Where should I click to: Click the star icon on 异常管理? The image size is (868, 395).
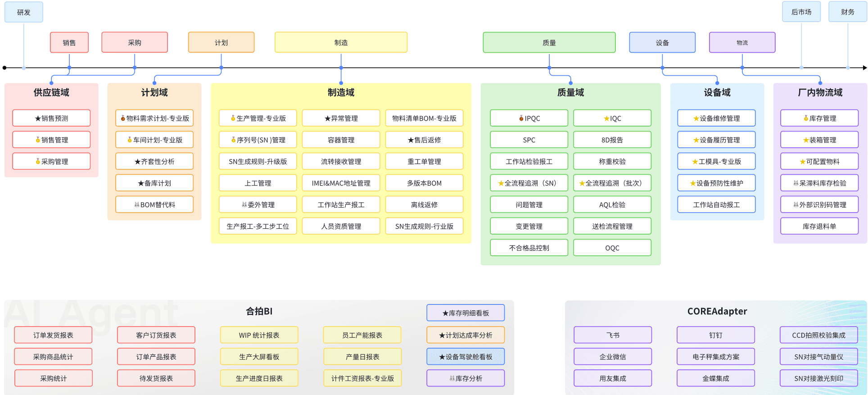pos(328,118)
